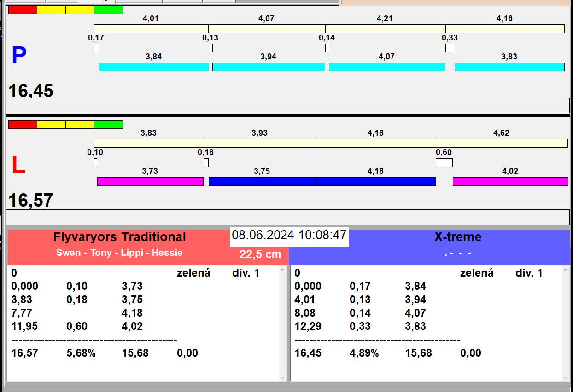573x392 pixels.
Task: Click the 0,60 changeover box in lane L
Action: pos(444,163)
